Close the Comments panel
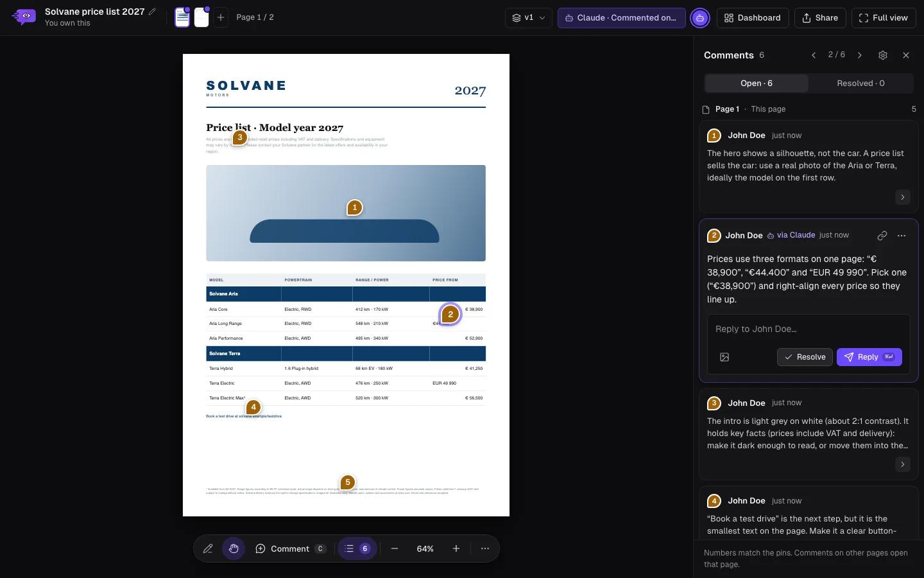This screenshot has width=924, height=578. (x=906, y=55)
